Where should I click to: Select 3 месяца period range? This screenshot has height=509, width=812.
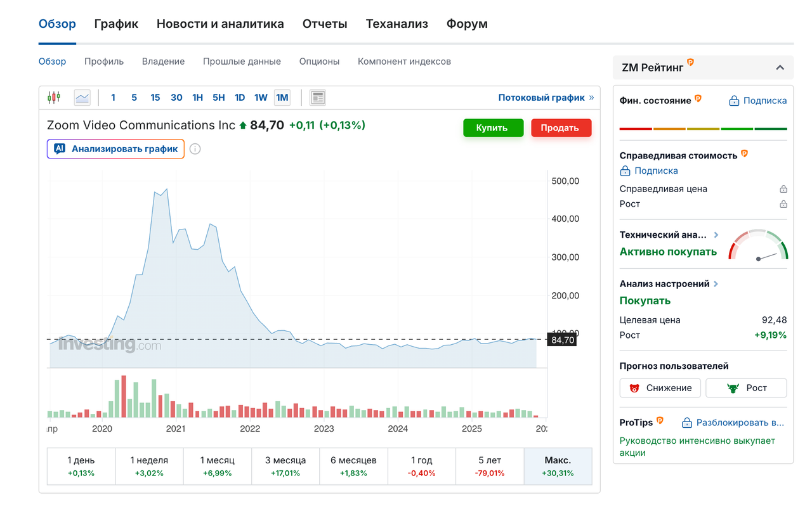pyautogui.click(x=285, y=467)
